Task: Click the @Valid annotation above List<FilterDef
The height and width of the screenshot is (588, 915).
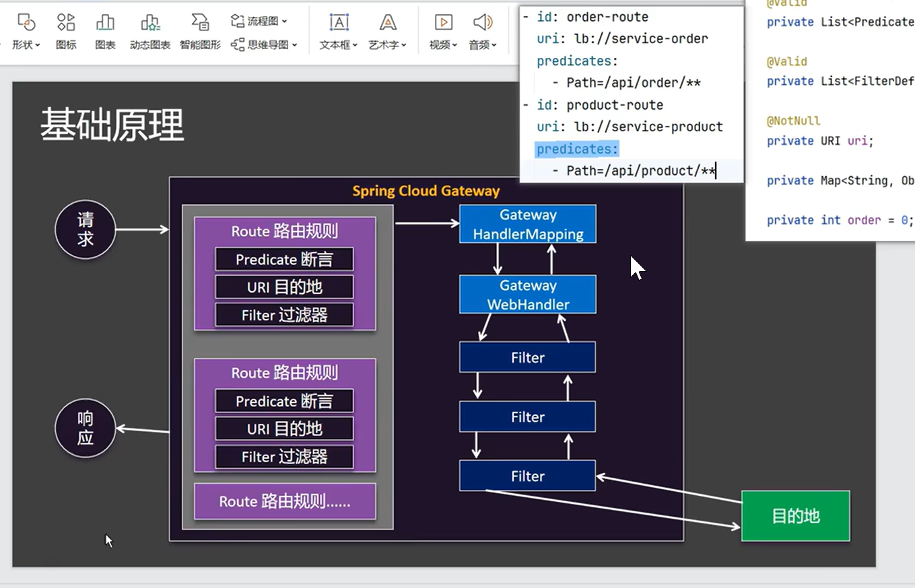Action: point(787,61)
